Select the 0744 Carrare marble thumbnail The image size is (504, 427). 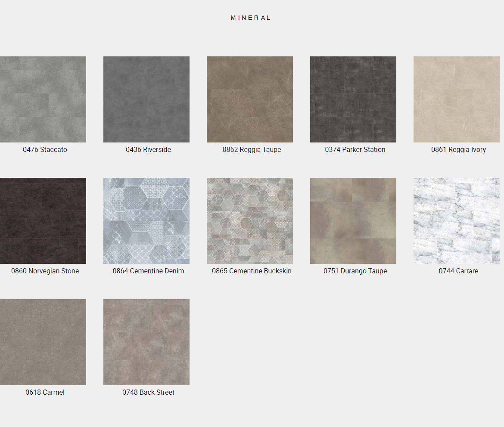[x=457, y=221]
